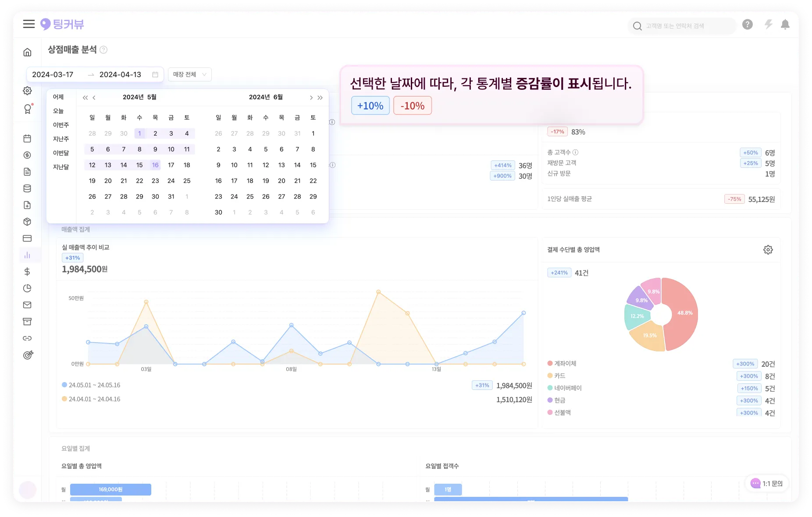Open the file-plus icon in left sidebar
812x517 pixels.
point(27,205)
